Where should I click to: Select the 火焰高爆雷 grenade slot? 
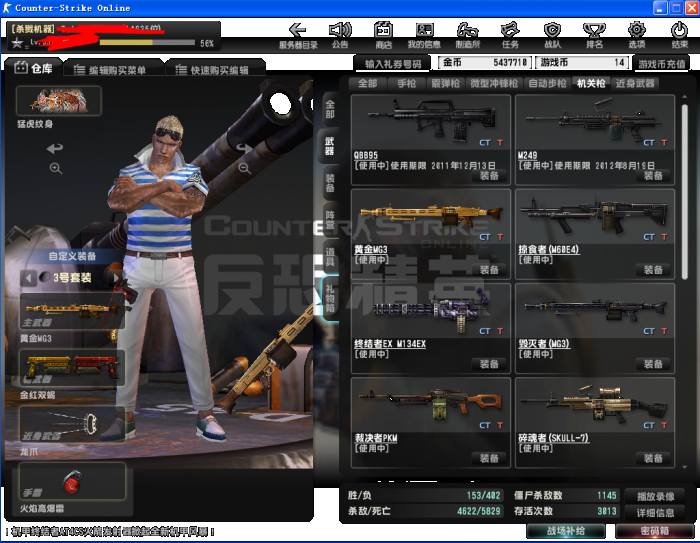(x=72, y=481)
